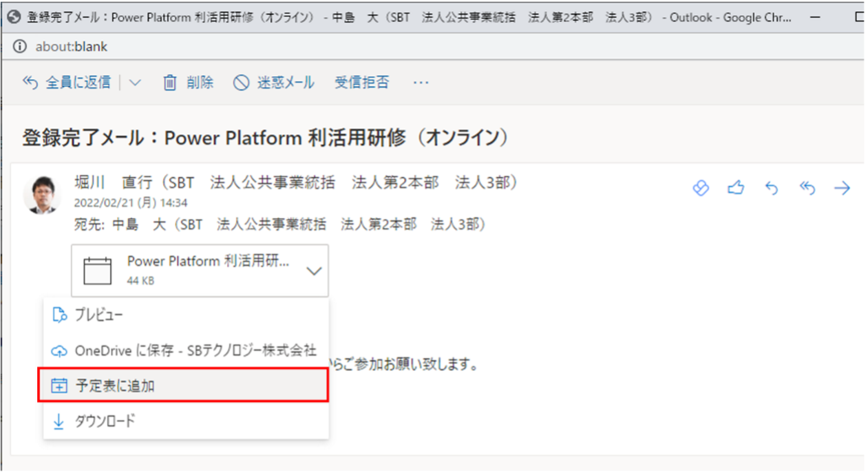The height and width of the screenshot is (475, 868).
Task: Reply all using the double arrow icon
Action: click(x=807, y=188)
